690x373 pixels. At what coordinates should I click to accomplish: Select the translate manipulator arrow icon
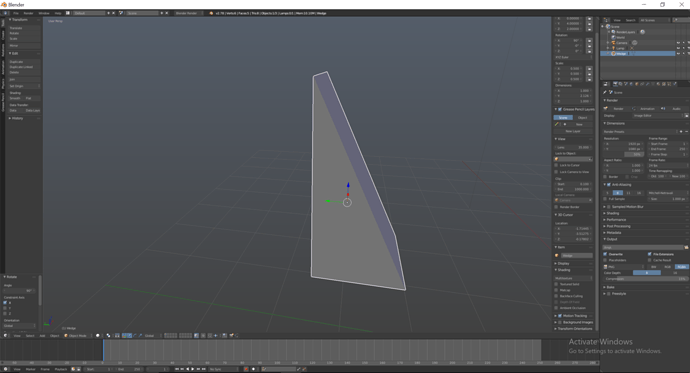pyautogui.click(x=129, y=336)
